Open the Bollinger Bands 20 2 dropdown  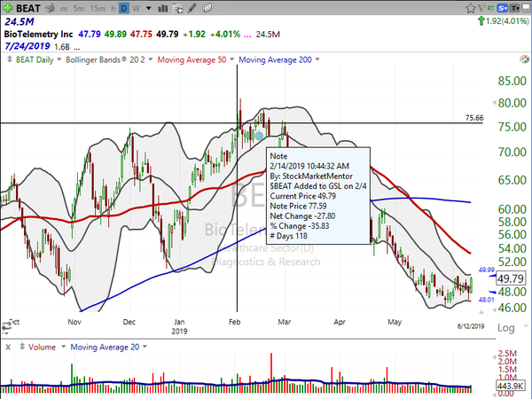pyautogui.click(x=151, y=59)
